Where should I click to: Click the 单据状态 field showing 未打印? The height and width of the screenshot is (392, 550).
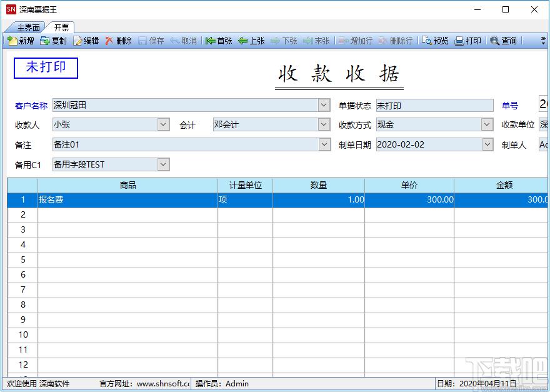[434, 105]
